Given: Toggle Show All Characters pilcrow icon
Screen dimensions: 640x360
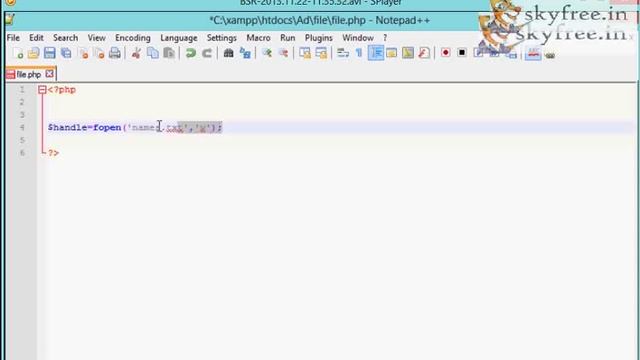Looking at the screenshot, I should pos(359,53).
